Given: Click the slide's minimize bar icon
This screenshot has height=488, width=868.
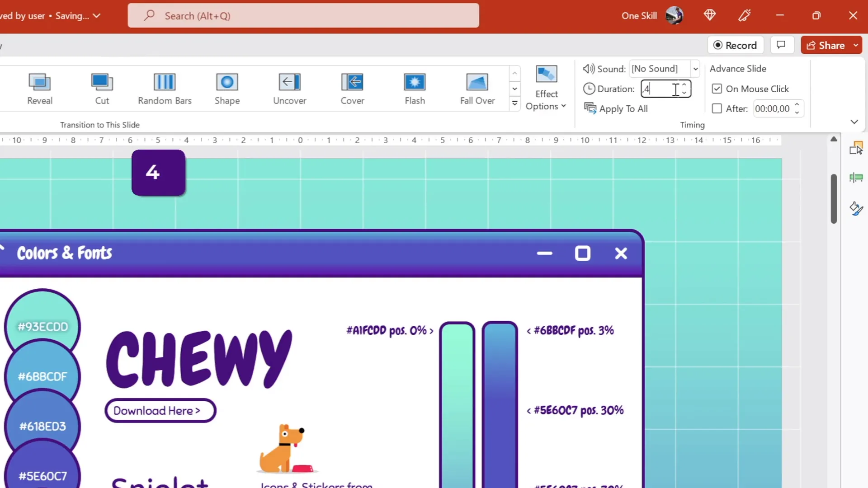Looking at the screenshot, I should 544,253.
